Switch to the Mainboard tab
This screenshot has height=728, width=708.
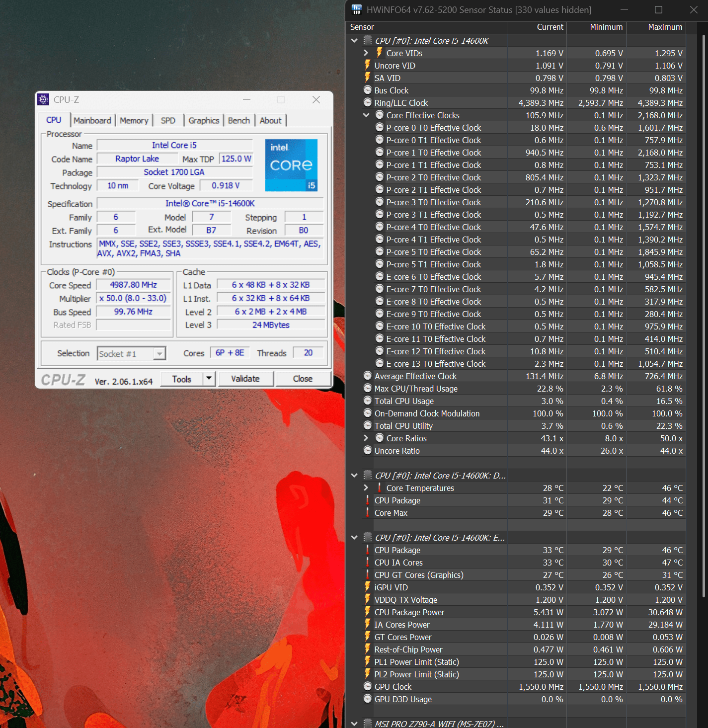point(92,120)
